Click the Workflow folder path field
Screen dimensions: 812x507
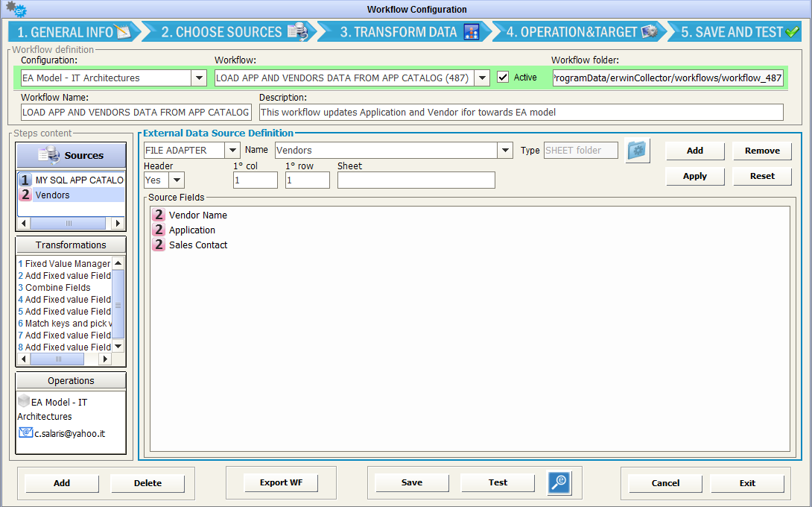coord(668,78)
